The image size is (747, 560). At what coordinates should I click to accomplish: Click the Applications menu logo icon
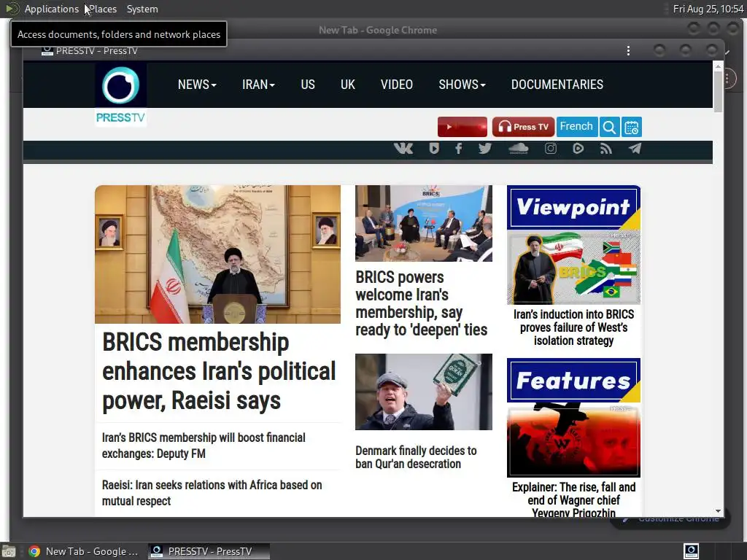pyautogui.click(x=12, y=9)
